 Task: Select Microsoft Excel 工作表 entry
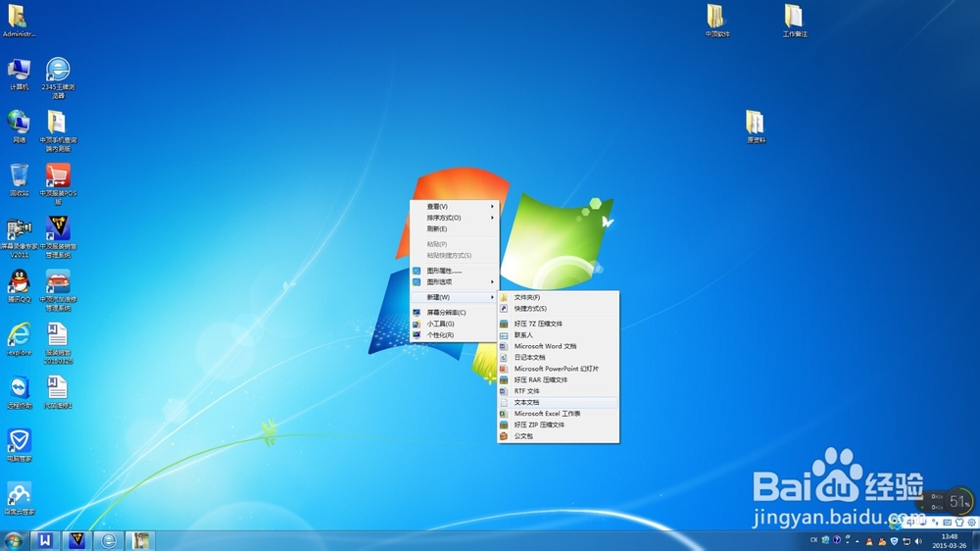[559, 414]
